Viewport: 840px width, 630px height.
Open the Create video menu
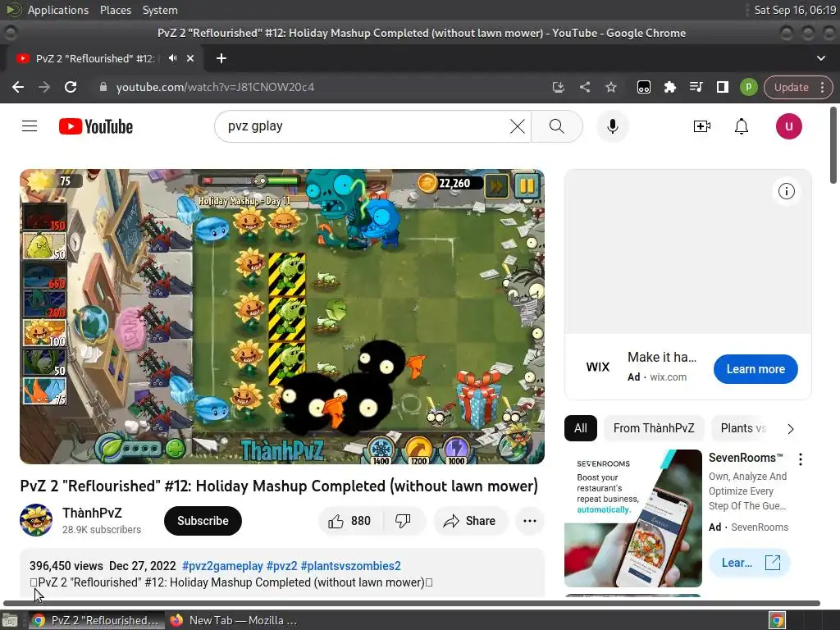(x=702, y=126)
